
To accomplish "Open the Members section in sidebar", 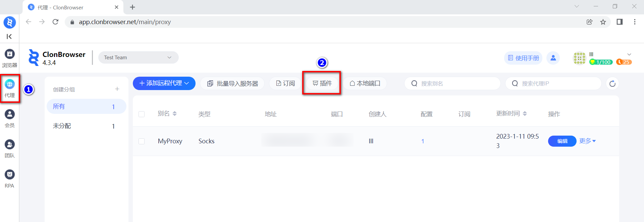I will coord(9,118).
